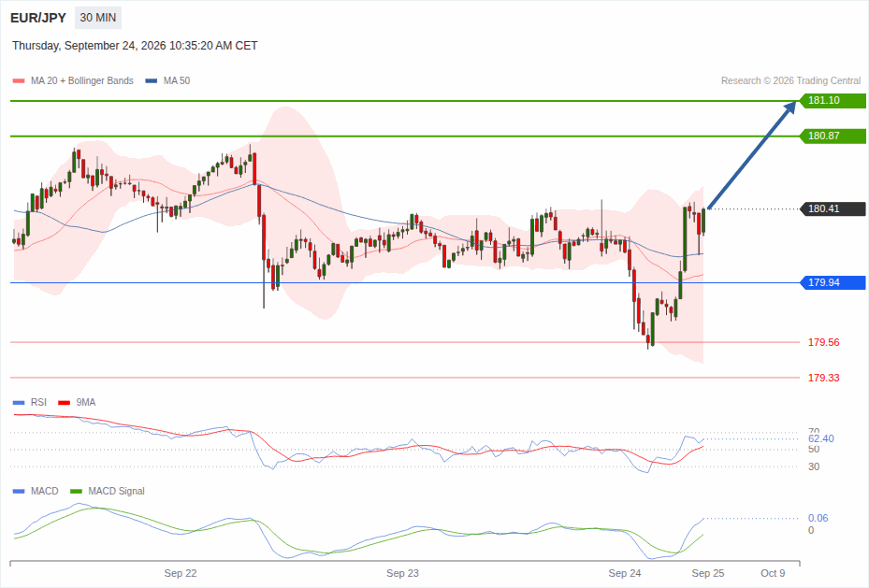Click the 0.06 MACD value label
The width and height of the screenshot is (869, 588).
click(818, 518)
